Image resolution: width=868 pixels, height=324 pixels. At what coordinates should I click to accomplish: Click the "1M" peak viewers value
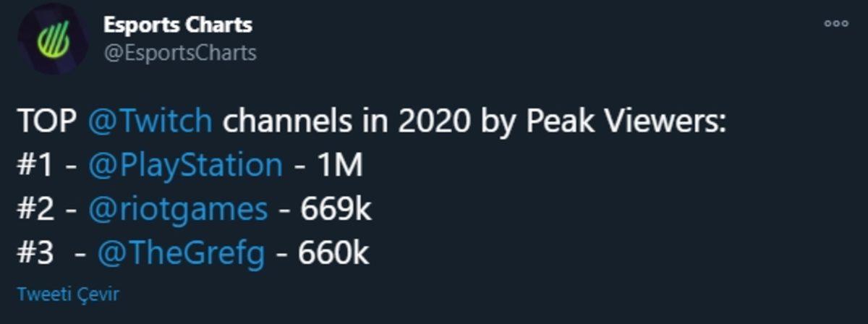coord(339,165)
